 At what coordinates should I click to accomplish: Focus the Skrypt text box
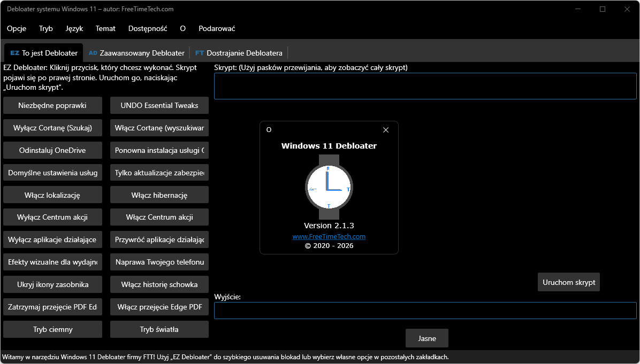coord(425,86)
